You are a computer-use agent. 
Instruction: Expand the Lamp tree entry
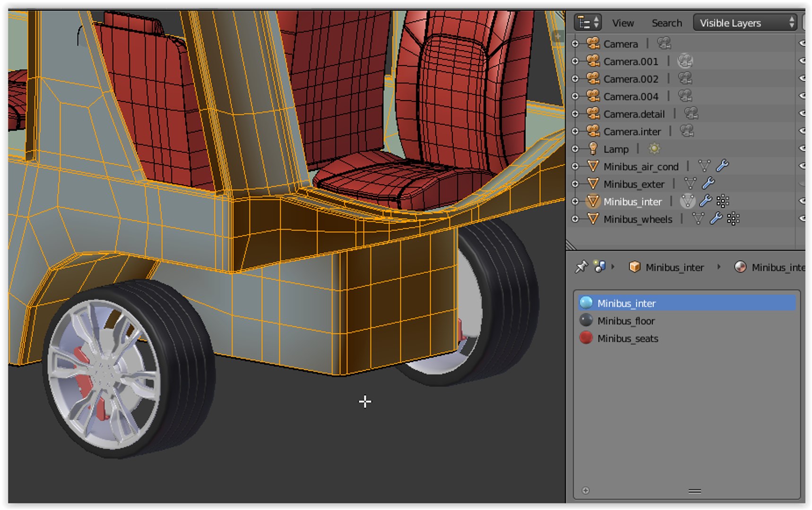click(575, 149)
